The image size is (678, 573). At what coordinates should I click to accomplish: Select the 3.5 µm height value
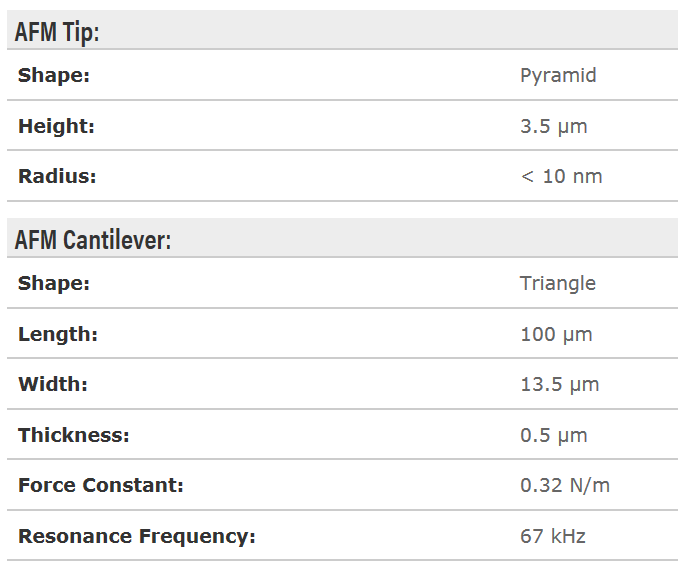point(554,126)
